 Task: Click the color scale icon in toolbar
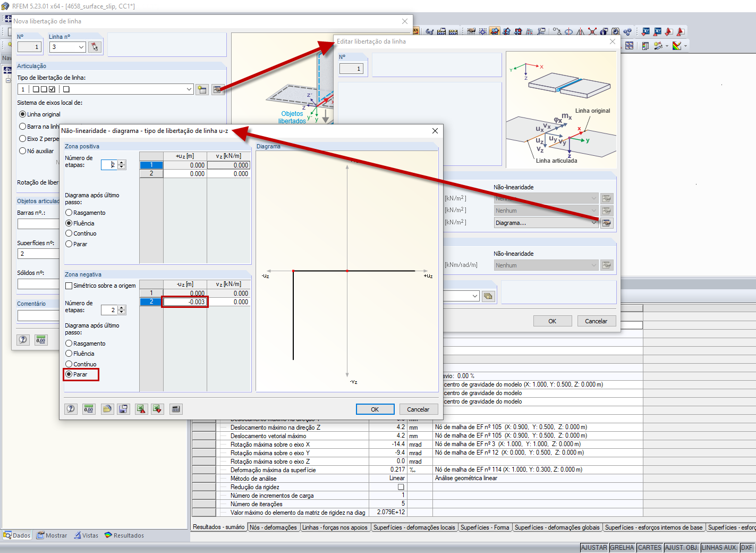pos(677,46)
